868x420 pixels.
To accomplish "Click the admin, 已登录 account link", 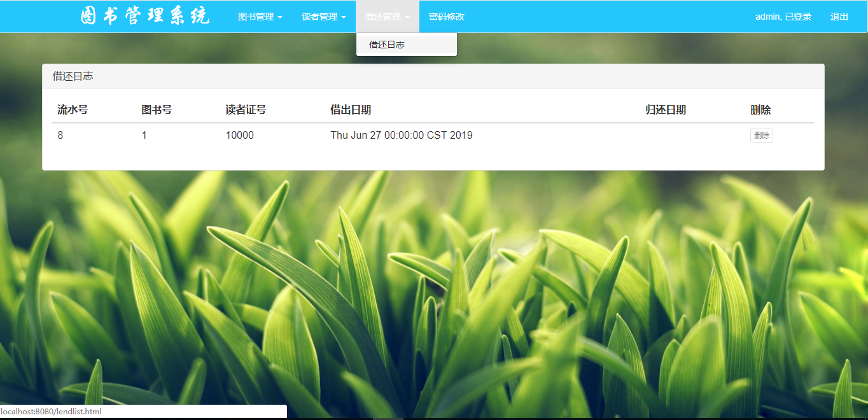I will 783,17.
